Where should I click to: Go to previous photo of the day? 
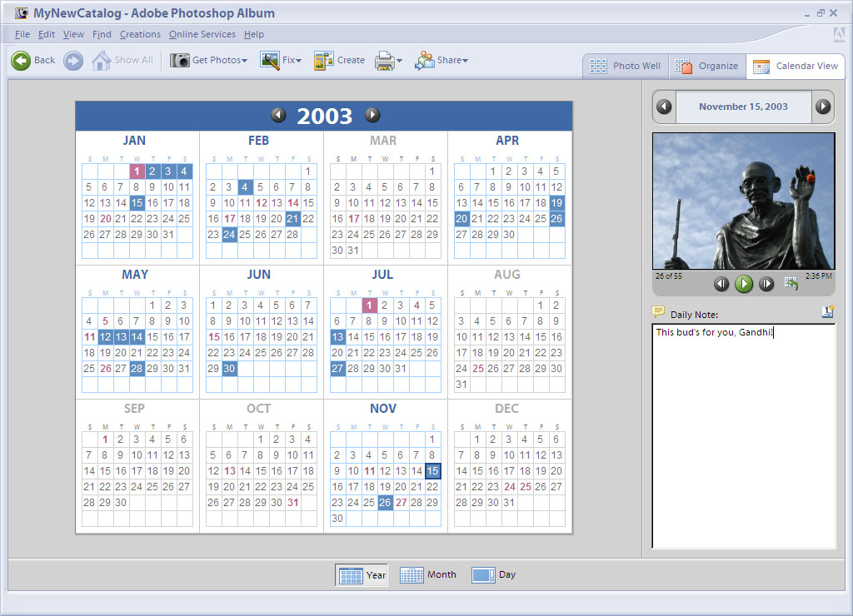[x=721, y=284]
